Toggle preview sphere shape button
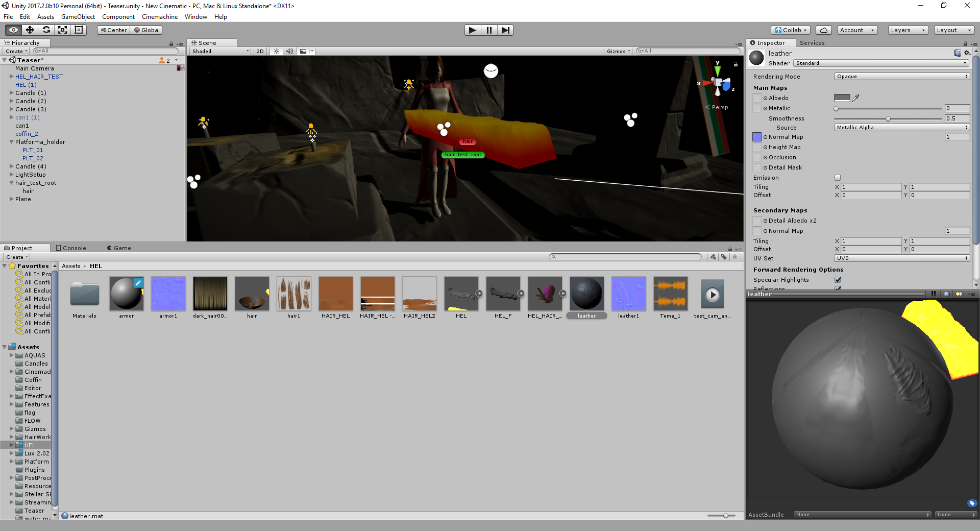The image size is (980, 531). pyautogui.click(x=947, y=294)
